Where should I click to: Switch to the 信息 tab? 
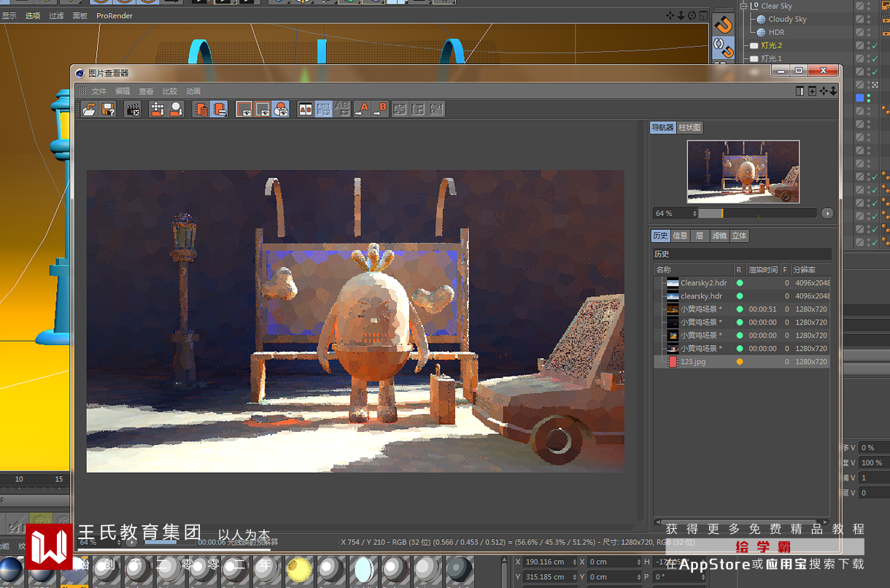coord(680,236)
